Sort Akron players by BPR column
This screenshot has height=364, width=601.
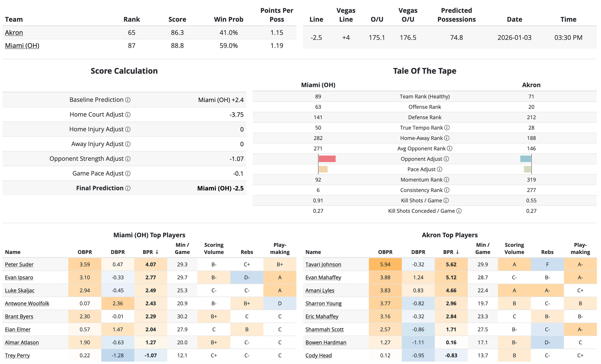(451, 252)
